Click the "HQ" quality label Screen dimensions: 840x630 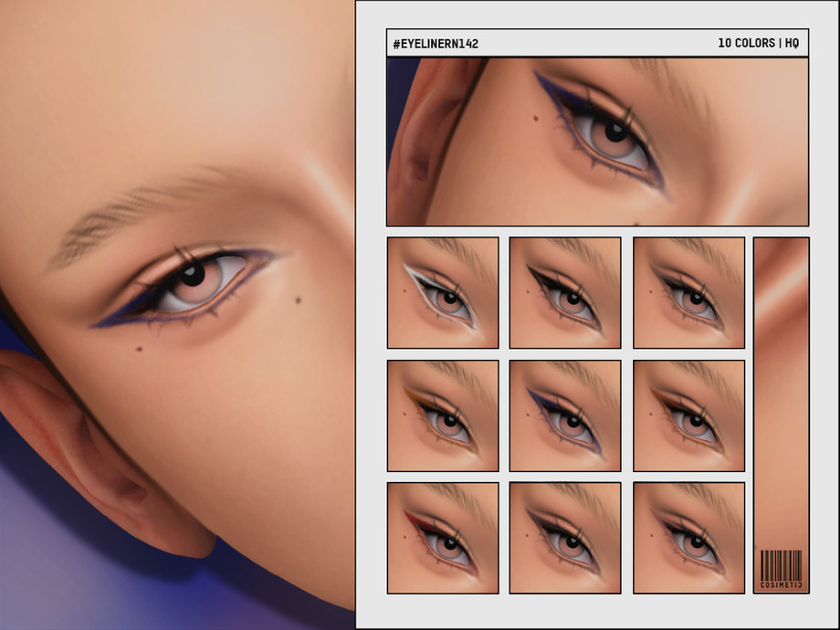tap(793, 44)
